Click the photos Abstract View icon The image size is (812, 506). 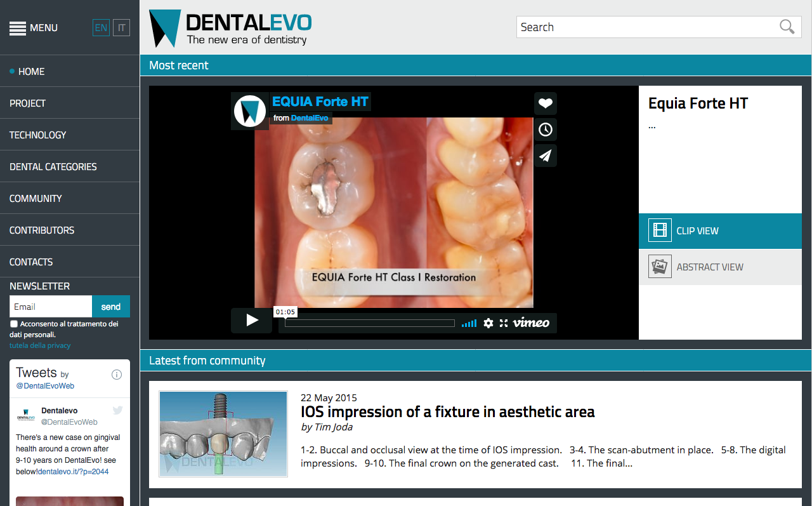tap(660, 267)
